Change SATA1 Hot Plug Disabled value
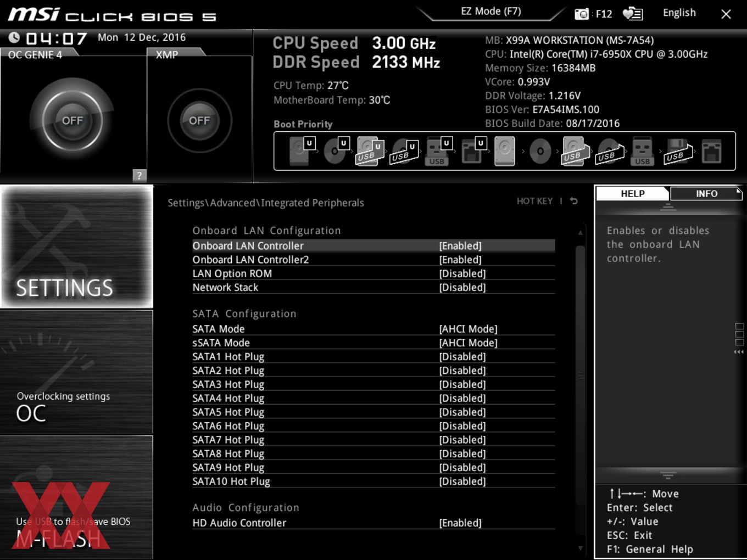This screenshot has width=747, height=560. tap(462, 357)
